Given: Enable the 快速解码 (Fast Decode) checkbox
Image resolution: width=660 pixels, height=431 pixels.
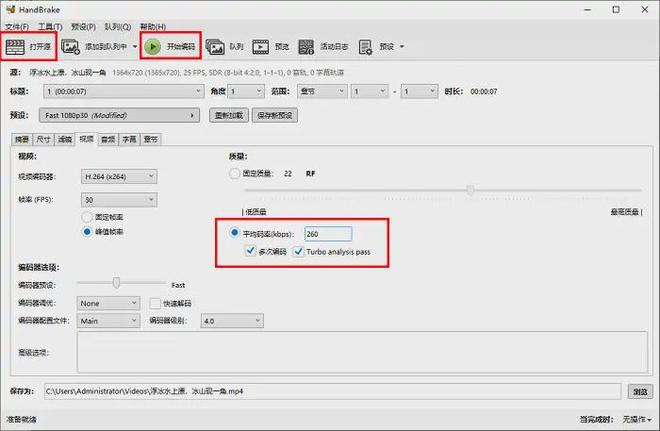Looking at the screenshot, I should [x=155, y=303].
